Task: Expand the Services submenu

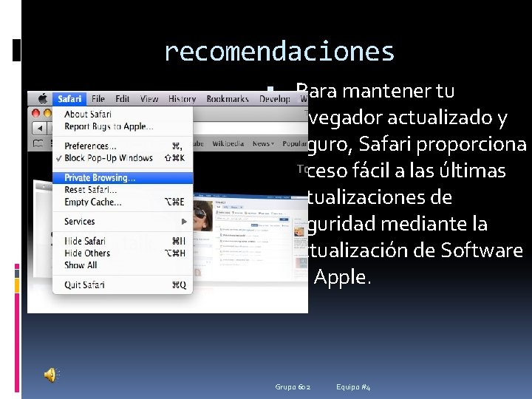Action: [123, 222]
